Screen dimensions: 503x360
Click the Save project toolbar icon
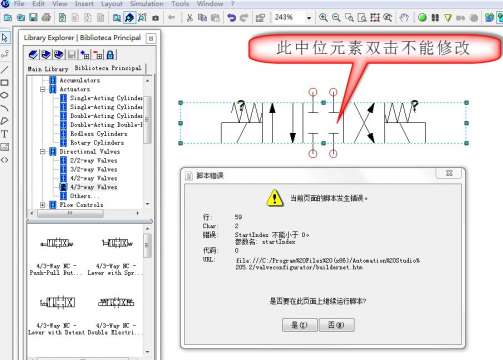pos(33,17)
